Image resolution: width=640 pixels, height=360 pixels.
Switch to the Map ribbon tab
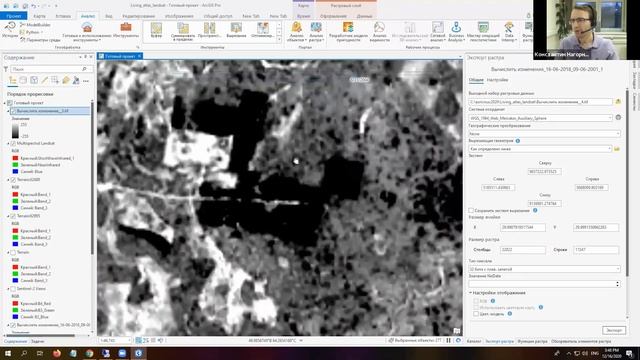40,16
